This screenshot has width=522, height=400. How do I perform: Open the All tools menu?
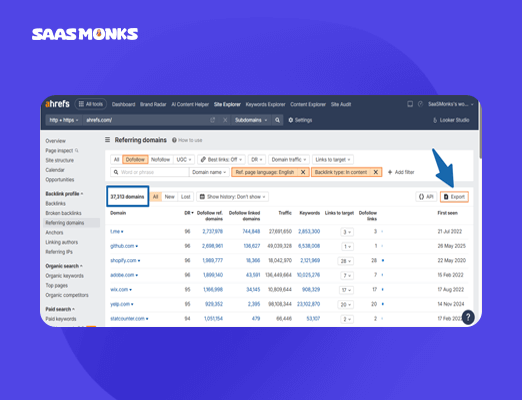pos(91,104)
